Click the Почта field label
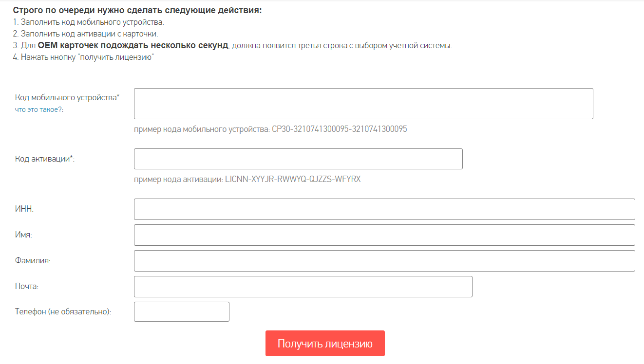The height and width of the screenshot is (364, 644). pyautogui.click(x=27, y=287)
